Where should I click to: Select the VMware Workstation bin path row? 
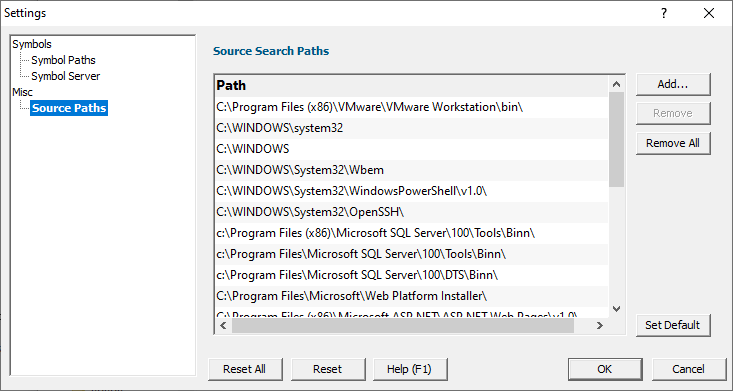tap(412, 107)
